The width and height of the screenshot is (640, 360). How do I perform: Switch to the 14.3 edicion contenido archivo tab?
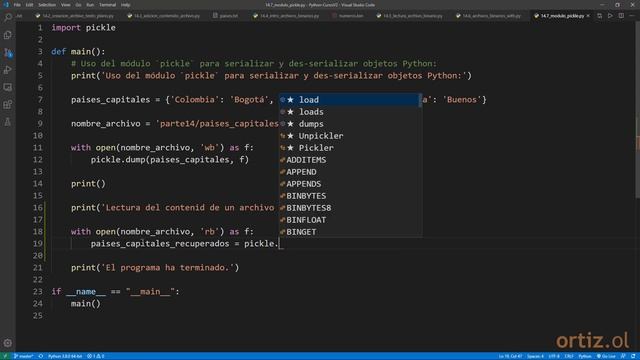[x=164, y=16]
